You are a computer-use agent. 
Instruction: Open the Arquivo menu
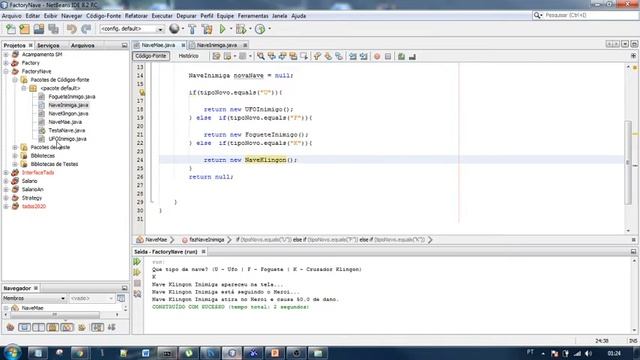coord(11,16)
